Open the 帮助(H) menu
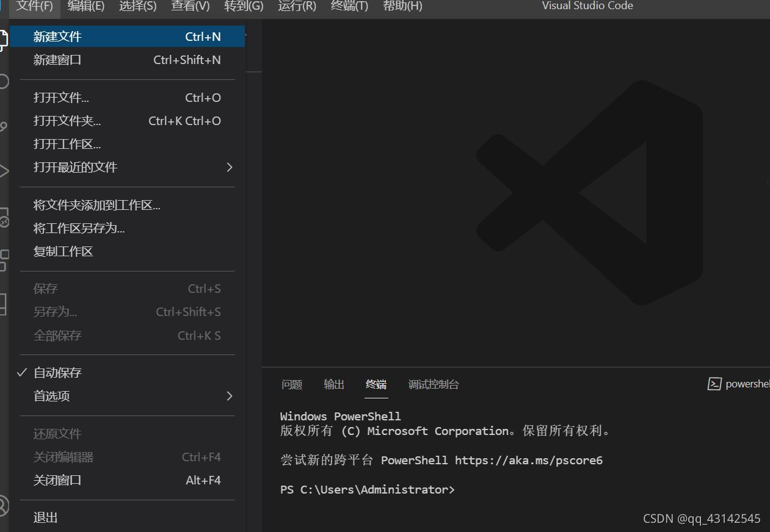Image resolution: width=770 pixels, height=532 pixels. [x=402, y=5]
